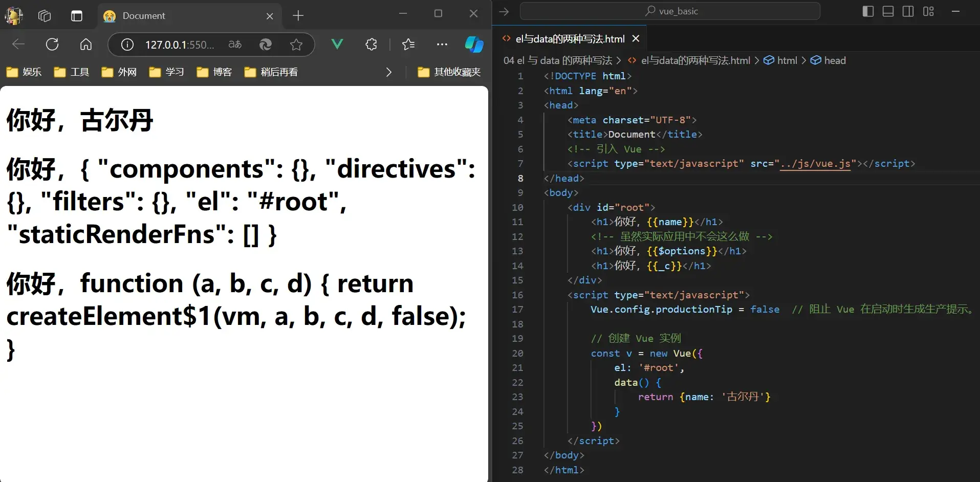Open the 其他收藏夹 folder
Screen dimensions: 980x482
pyautogui.click(x=449, y=72)
